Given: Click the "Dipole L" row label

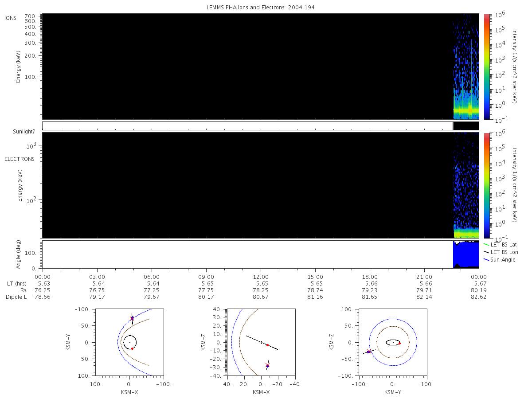Looking at the screenshot, I should [16, 297].
